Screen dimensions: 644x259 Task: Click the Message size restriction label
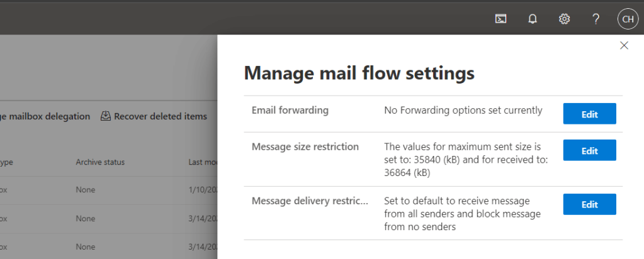point(305,146)
